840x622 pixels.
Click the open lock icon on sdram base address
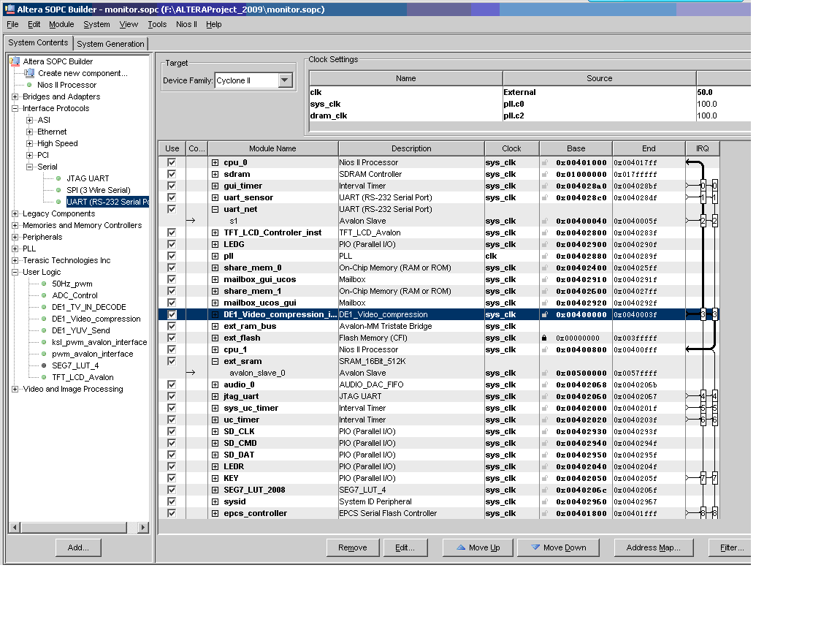point(544,174)
